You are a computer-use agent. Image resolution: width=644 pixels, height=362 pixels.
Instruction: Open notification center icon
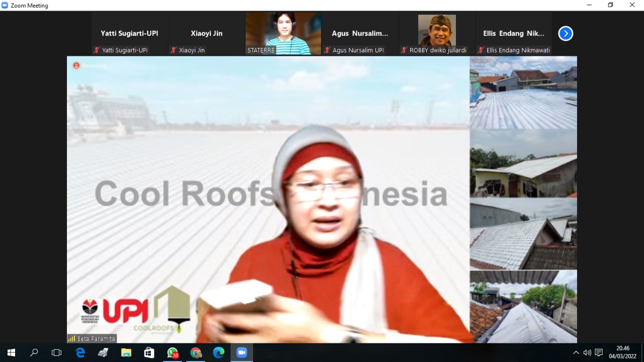[x=599, y=352]
